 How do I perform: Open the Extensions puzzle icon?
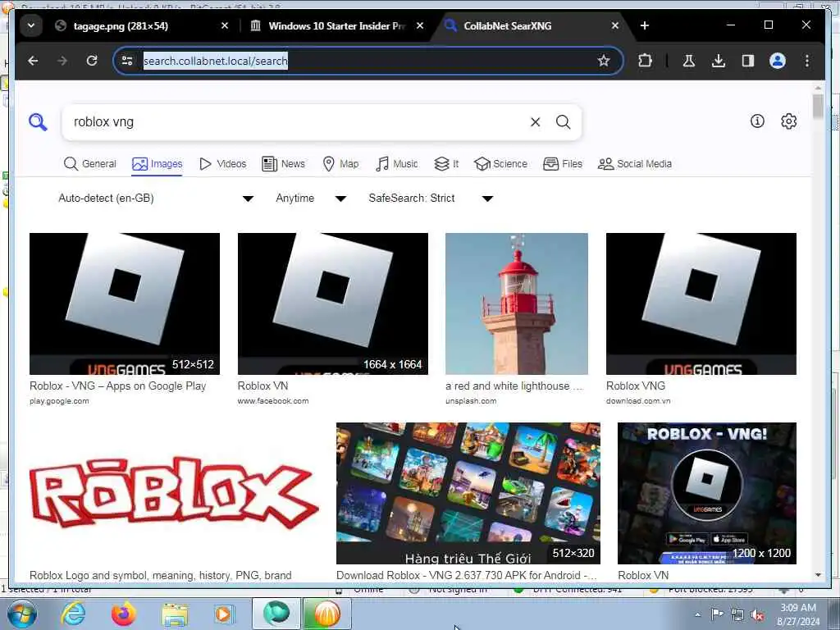(x=645, y=61)
